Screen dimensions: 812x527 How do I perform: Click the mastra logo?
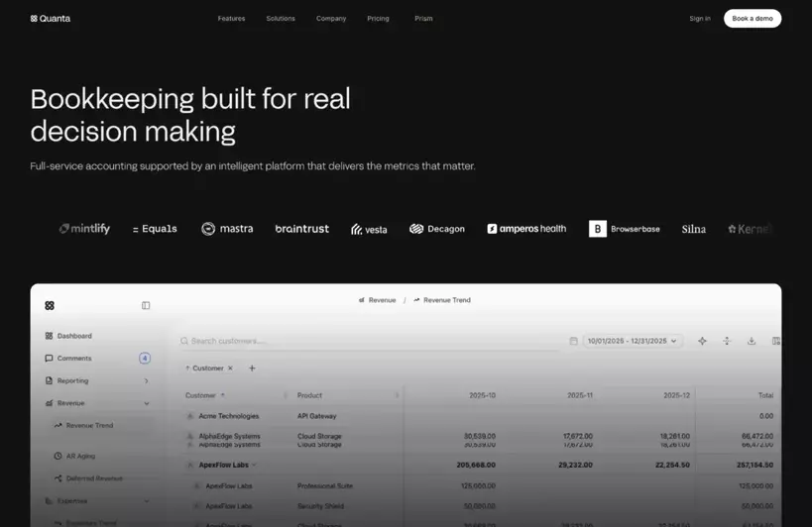227,229
